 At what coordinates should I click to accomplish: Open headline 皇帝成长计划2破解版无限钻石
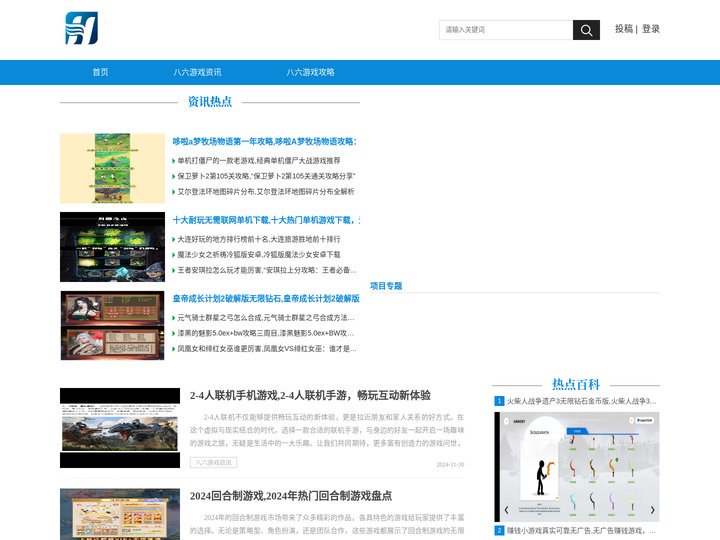266,298
